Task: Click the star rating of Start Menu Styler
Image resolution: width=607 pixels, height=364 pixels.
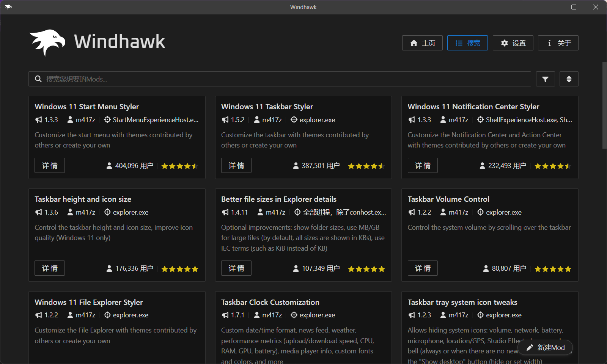Action: click(x=179, y=166)
